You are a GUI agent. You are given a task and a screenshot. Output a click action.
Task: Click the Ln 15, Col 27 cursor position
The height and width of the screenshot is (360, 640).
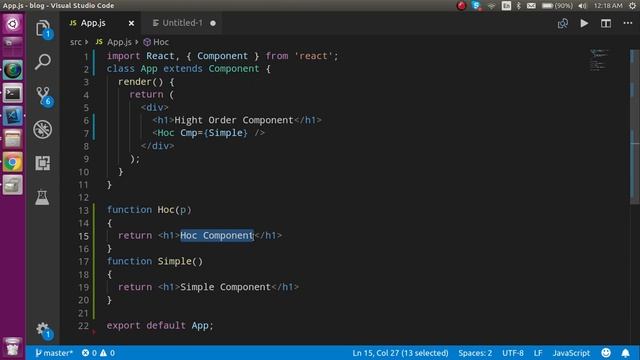tap(400, 353)
